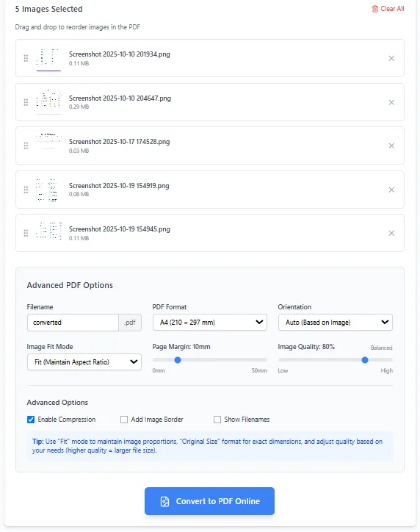
Task: Click the drag handle for Screenshot 2025-10-10 204647.png
Action: pos(26,102)
